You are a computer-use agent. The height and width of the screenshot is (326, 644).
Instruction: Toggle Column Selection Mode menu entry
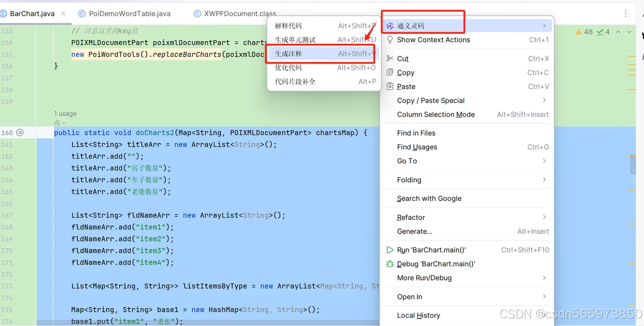468,114
